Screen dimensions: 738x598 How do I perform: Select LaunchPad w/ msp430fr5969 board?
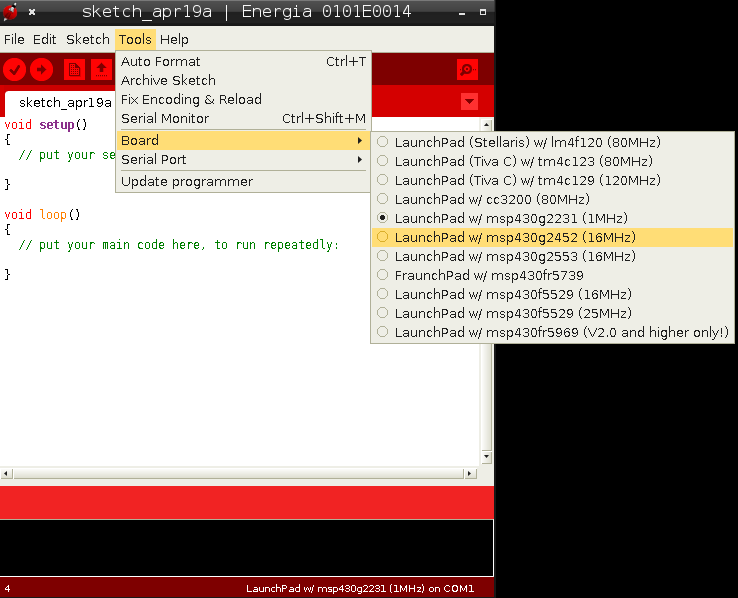pyautogui.click(x=552, y=332)
